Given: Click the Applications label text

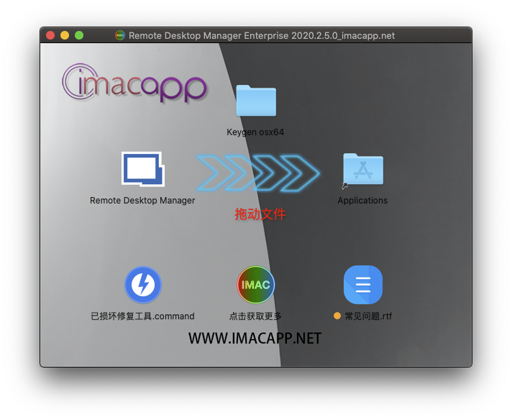Looking at the screenshot, I should (x=362, y=201).
